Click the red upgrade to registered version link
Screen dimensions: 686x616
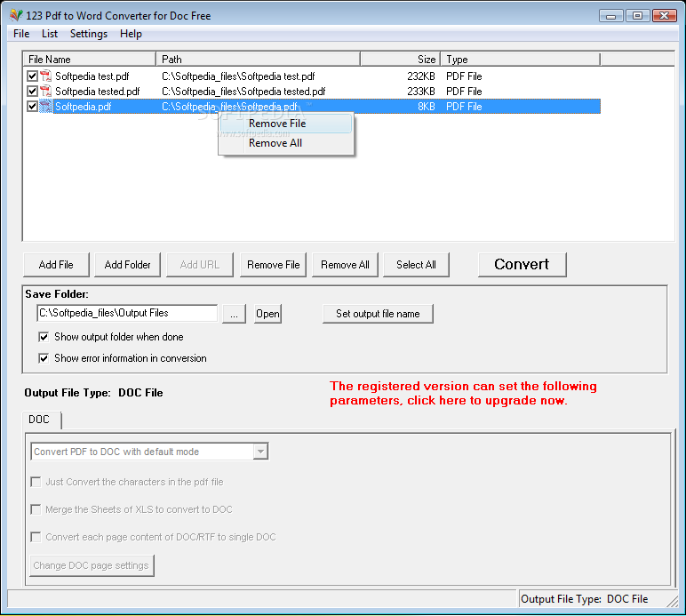click(463, 393)
